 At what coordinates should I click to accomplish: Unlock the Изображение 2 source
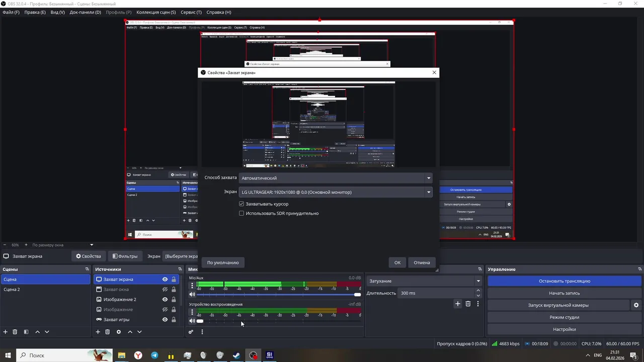[174, 300]
